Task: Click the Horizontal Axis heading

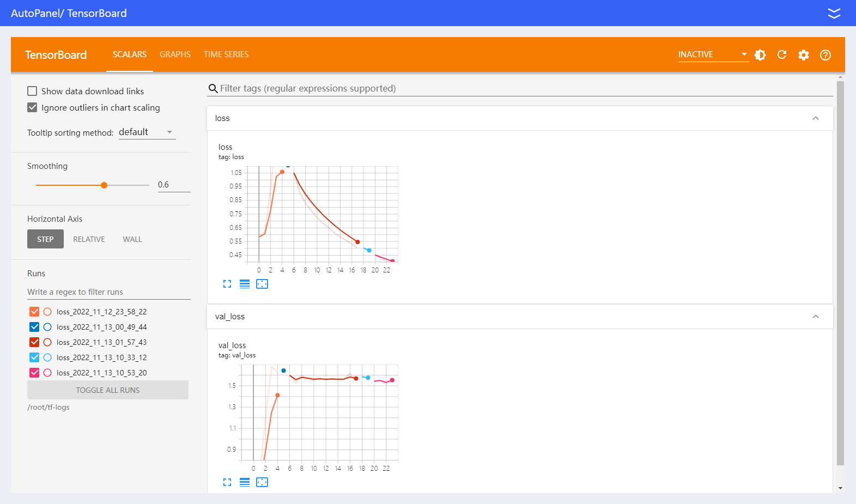Action: (54, 219)
